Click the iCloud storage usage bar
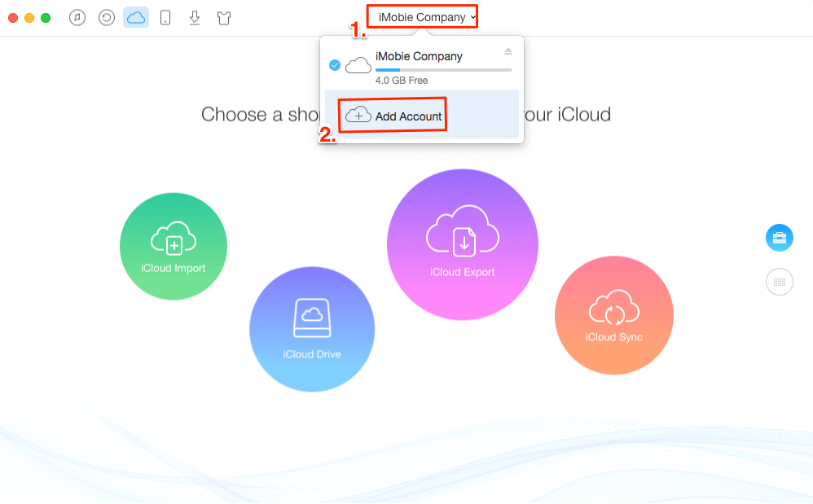The height and width of the screenshot is (504, 813). click(x=444, y=70)
